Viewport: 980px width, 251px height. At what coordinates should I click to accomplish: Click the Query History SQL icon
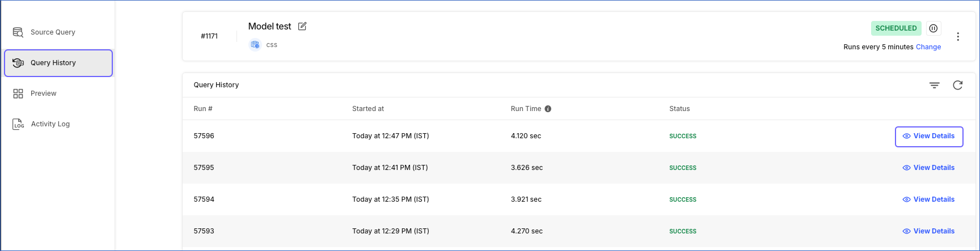click(x=18, y=63)
